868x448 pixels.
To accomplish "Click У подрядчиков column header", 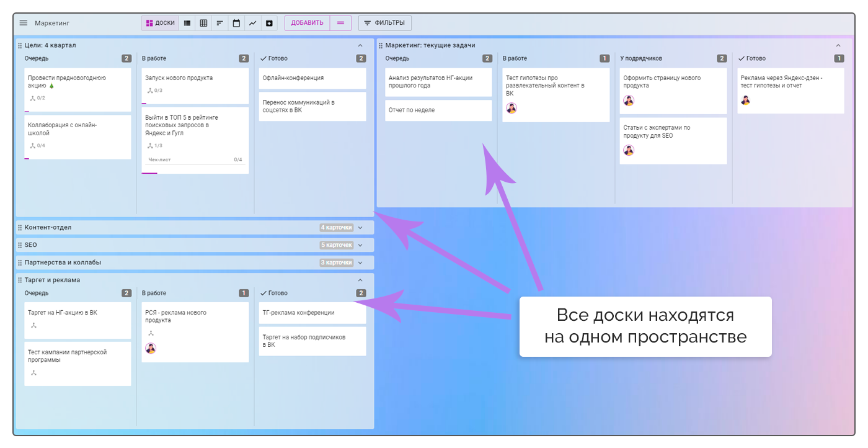I will coord(641,58).
